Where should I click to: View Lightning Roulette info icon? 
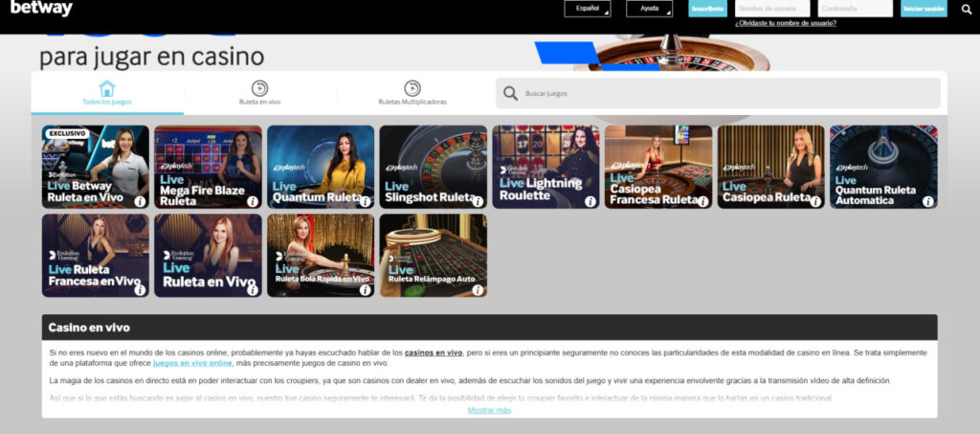[590, 201]
